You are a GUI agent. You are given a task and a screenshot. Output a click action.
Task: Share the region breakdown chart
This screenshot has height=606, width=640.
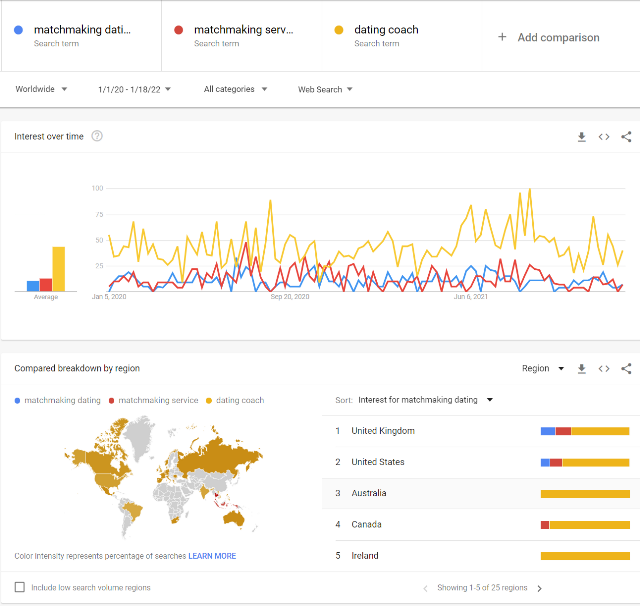pos(626,368)
